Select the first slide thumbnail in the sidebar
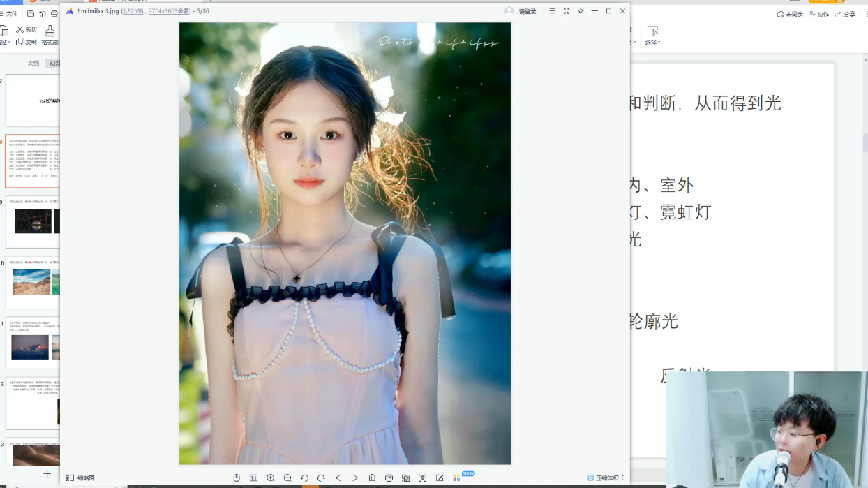 point(31,101)
